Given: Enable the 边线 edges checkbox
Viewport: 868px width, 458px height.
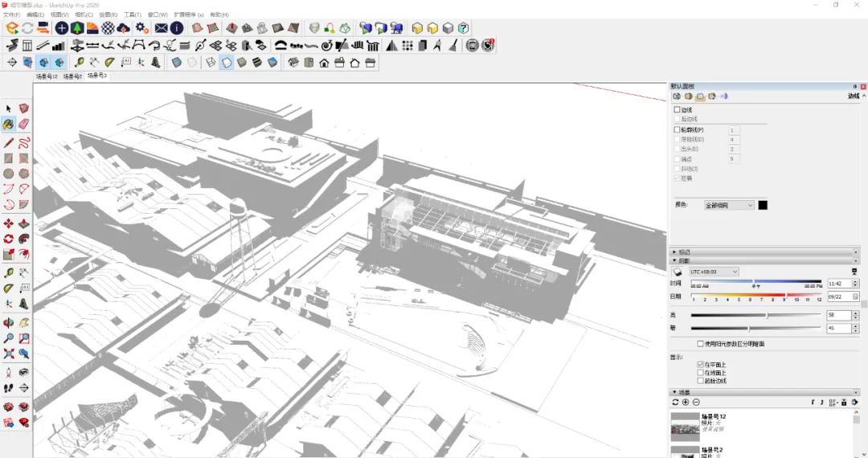Looking at the screenshot, I should tap(677, 109).
